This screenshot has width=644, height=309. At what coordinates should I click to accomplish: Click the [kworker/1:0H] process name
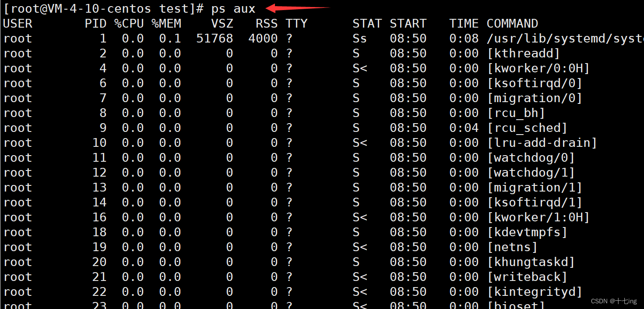pyautogui.click(x=538, y=217)
